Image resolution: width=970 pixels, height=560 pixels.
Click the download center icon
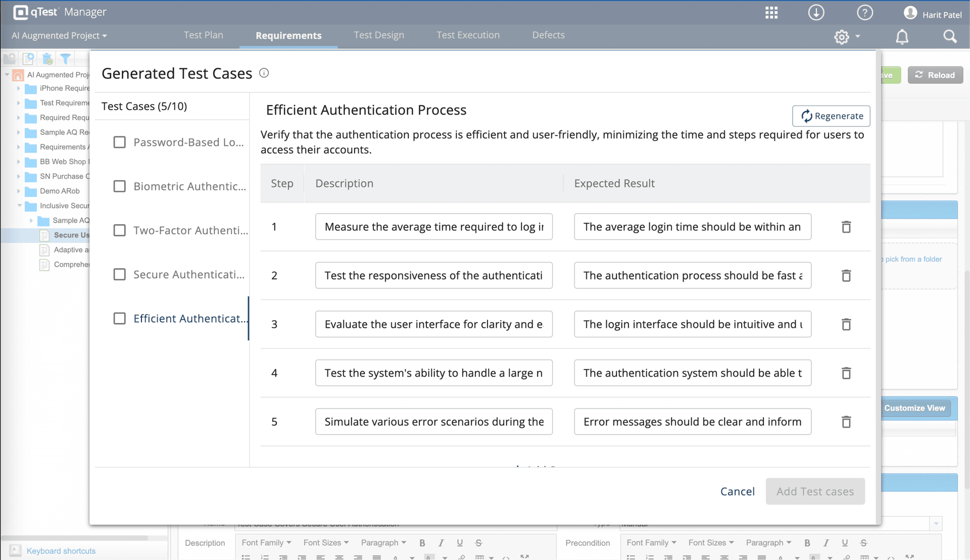pos(816,12)
